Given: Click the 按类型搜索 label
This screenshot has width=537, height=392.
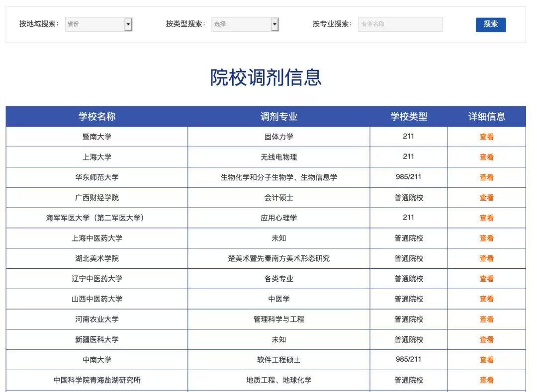Looking at the screenshot, I should coord(185,24).
